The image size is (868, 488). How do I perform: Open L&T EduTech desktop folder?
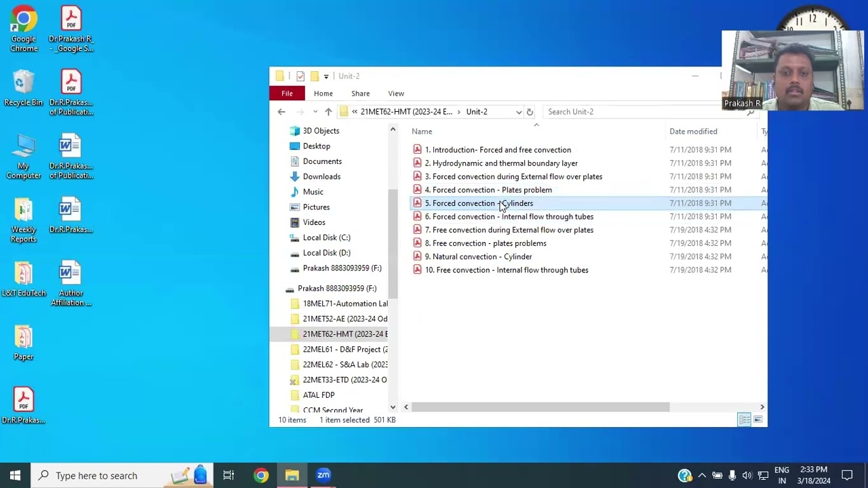coord(24,279)
